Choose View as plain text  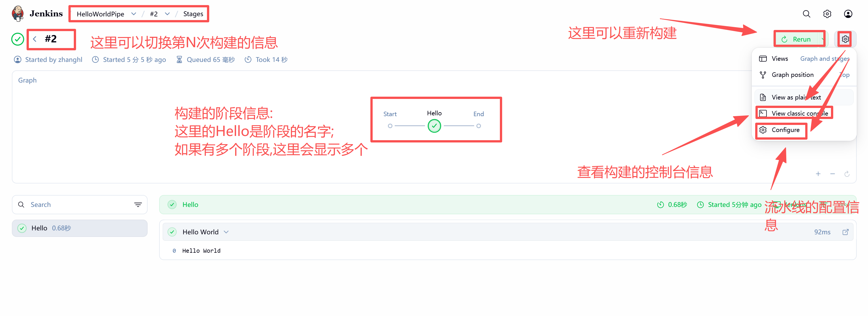[804, 97]
